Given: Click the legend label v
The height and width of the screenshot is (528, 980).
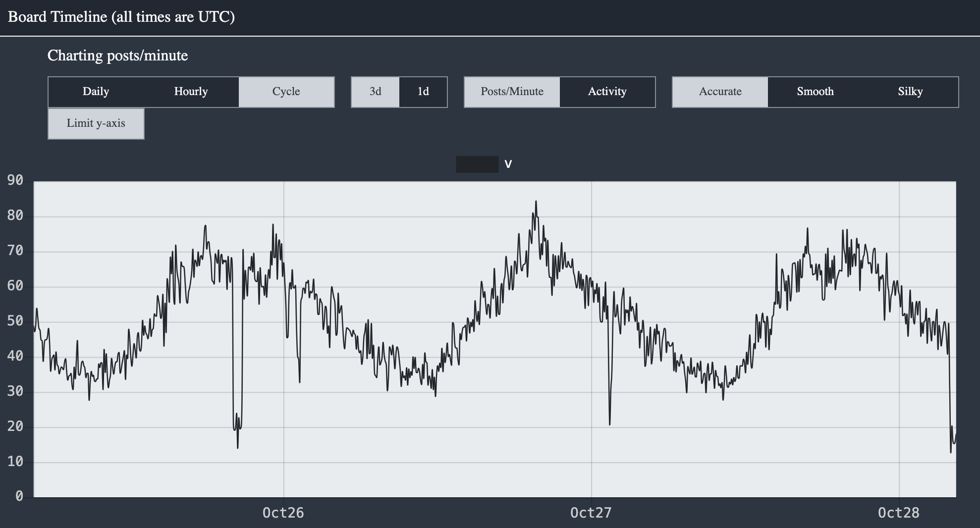Looking at the screenshot, I should (508, 164).
